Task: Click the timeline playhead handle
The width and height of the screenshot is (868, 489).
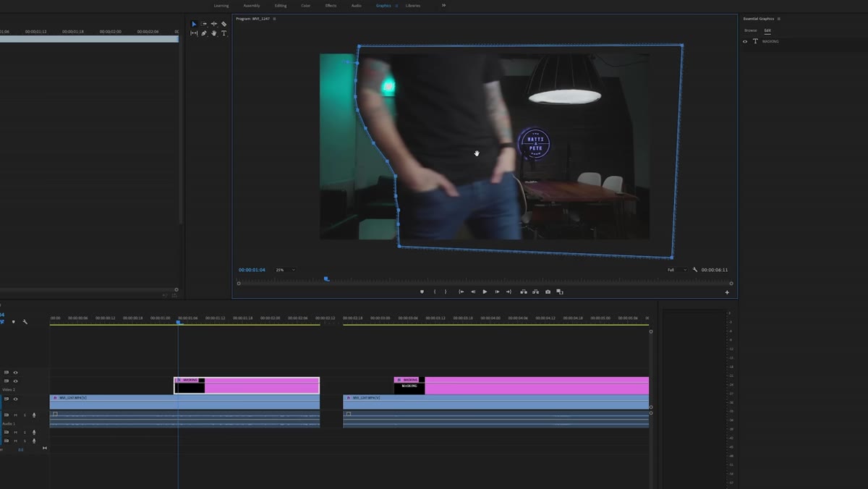Action: (178, 323)
